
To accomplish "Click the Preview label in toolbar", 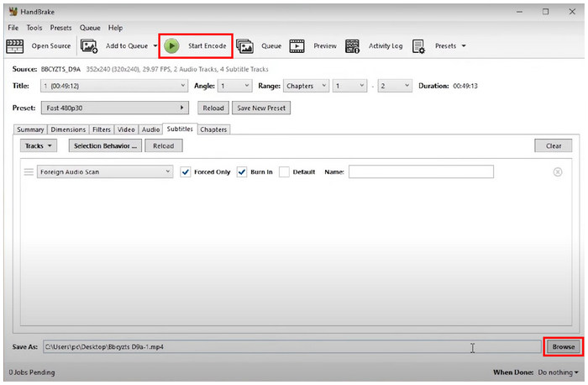I will point(325,46).
